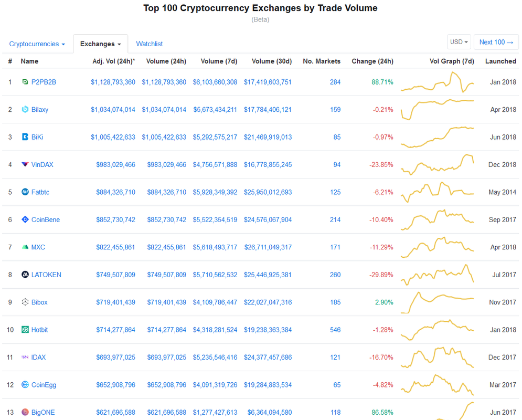Click the VinDAX exchange logo icon

tap(25, 164)
